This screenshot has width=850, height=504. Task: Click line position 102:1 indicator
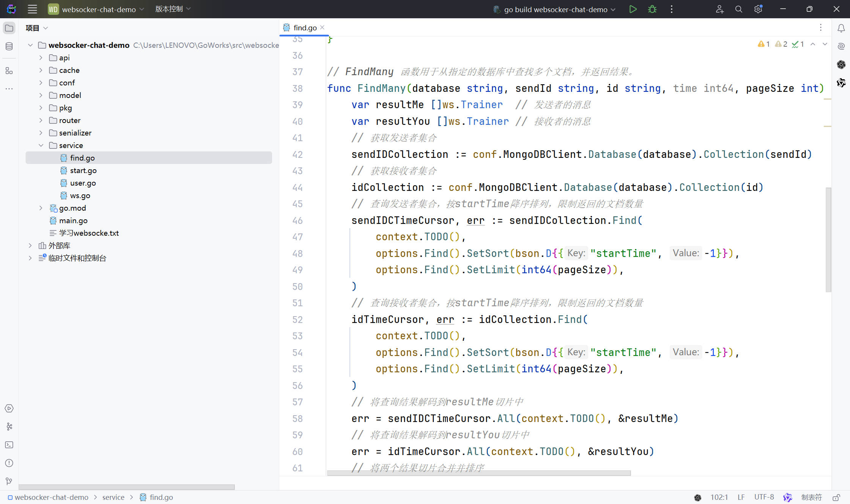tap(719, 497)
